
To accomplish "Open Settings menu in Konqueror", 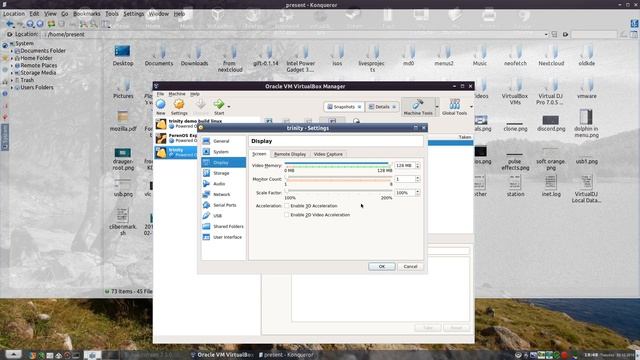I will pos(133,13).
